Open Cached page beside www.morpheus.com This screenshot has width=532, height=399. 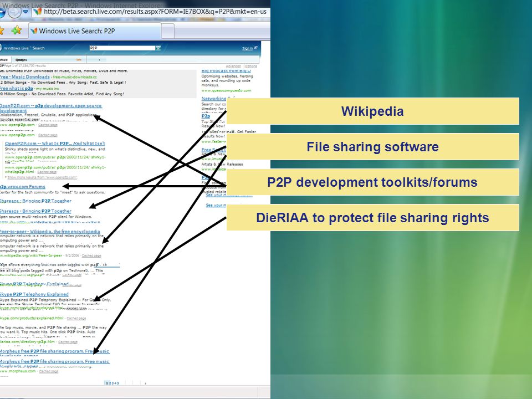point(49,371)
